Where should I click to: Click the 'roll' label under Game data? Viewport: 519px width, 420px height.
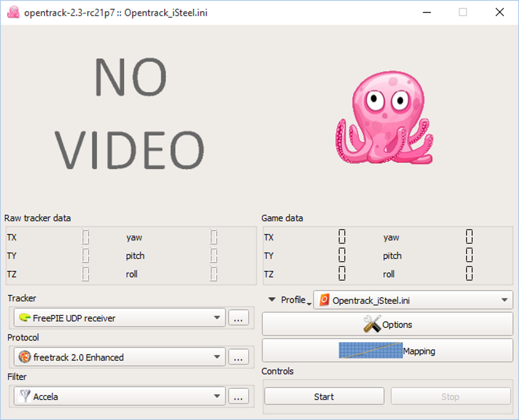pos(389,274)
